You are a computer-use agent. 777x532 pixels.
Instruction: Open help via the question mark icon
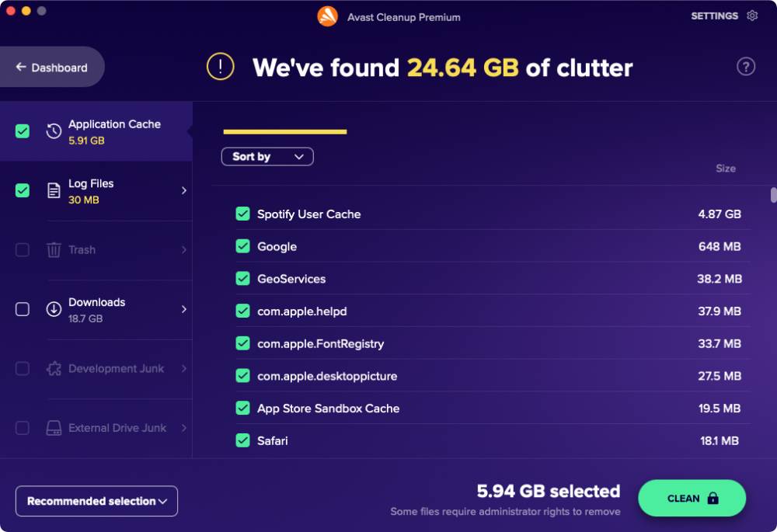pos(746,66)
